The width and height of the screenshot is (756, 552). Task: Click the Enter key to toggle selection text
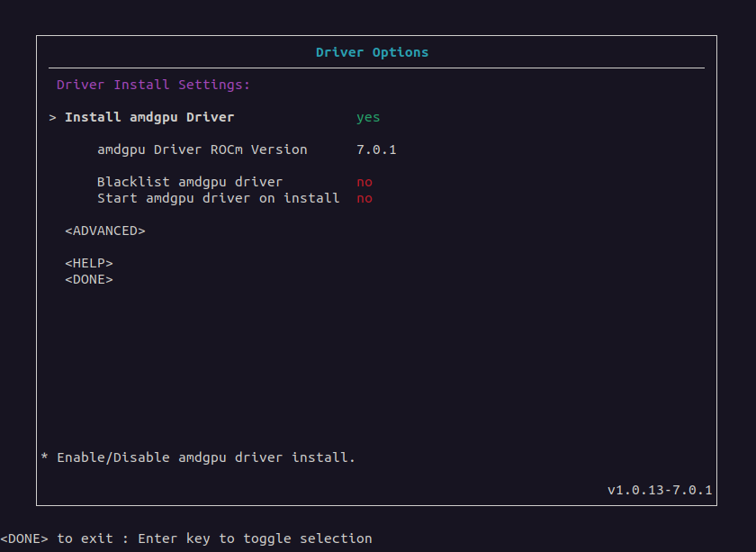point(255,538)
